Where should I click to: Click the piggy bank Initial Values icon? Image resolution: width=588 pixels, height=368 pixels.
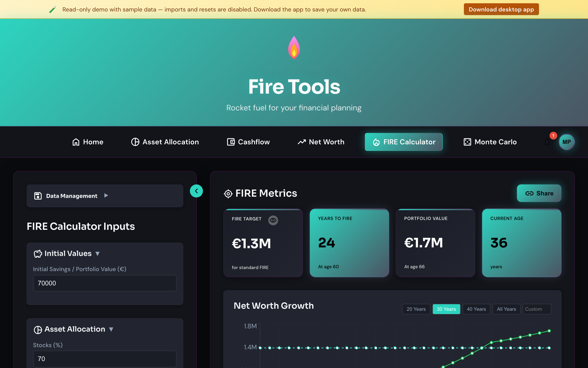point(38,254)
